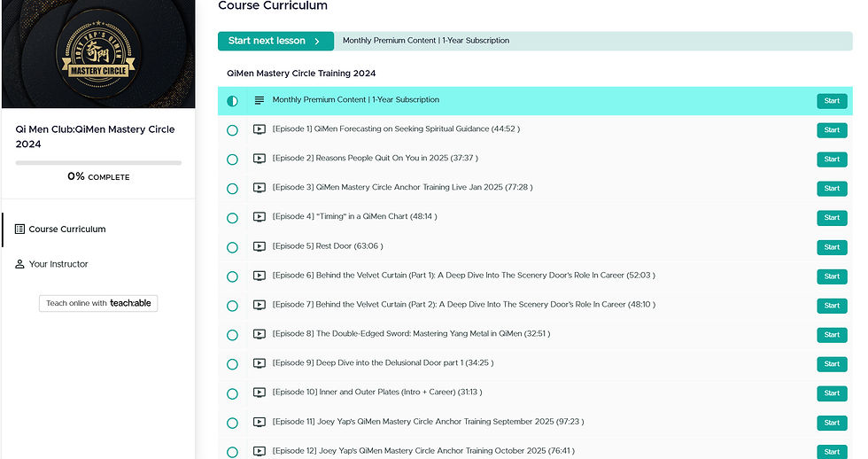The width and height of the screenshot is (868, 459).
Task: Open Your Instructor in the sidebar
Action: click(58, 264)
